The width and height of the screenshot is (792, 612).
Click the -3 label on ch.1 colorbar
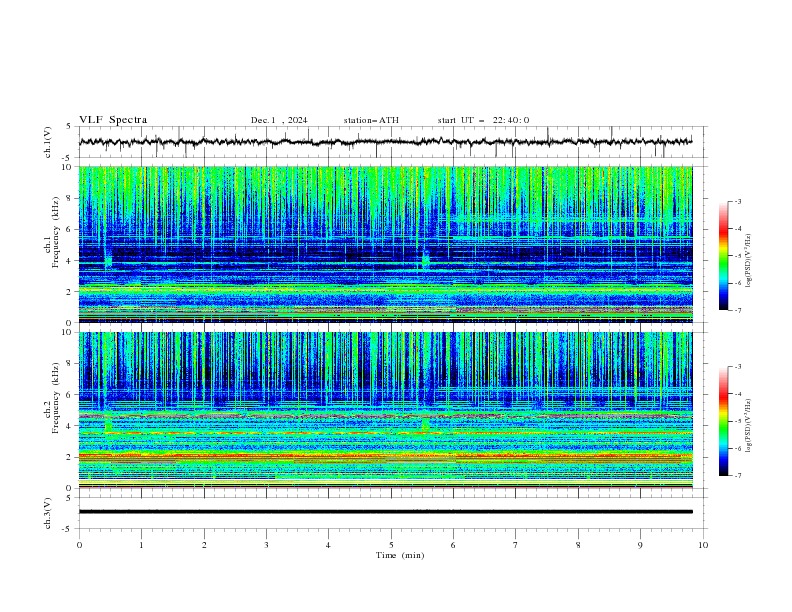pyautogui.click(x=737, y=201)
